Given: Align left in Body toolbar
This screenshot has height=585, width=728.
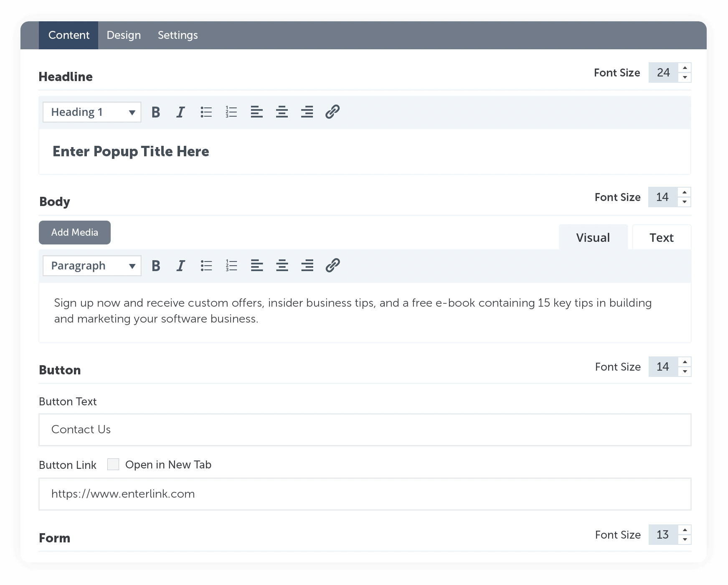Looking at the screenshot, I should 257,266.
